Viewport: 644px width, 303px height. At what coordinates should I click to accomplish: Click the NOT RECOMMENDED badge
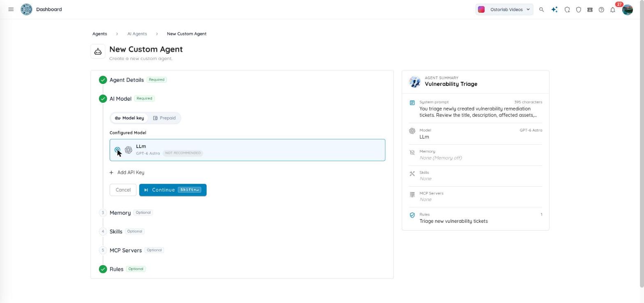coord(183,153)
